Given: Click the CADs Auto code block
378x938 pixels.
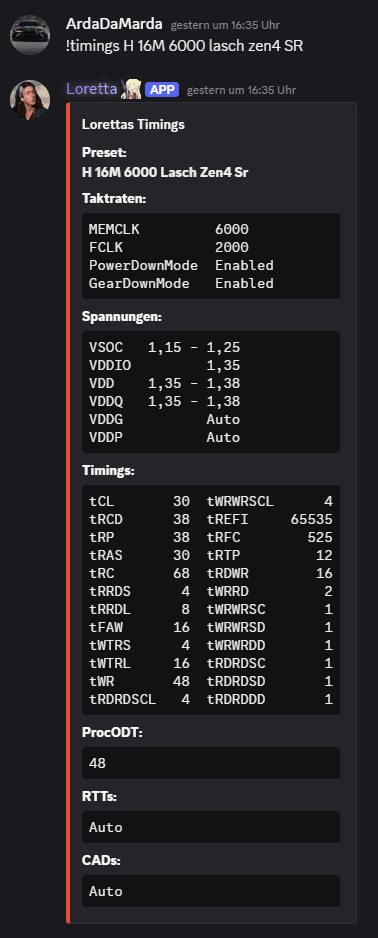Looking at the screenshot, I should coord(211,891).
